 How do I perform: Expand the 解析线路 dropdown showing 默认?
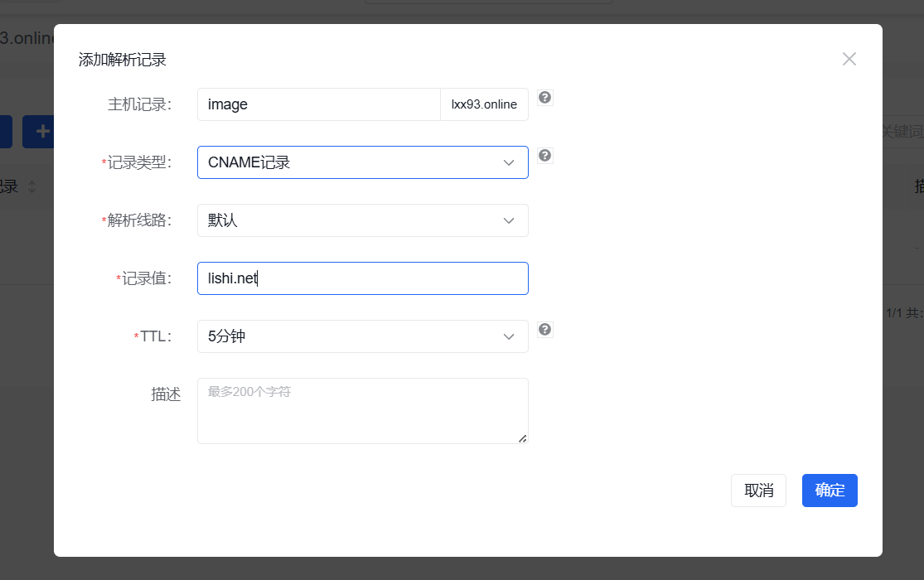(362, 220)
